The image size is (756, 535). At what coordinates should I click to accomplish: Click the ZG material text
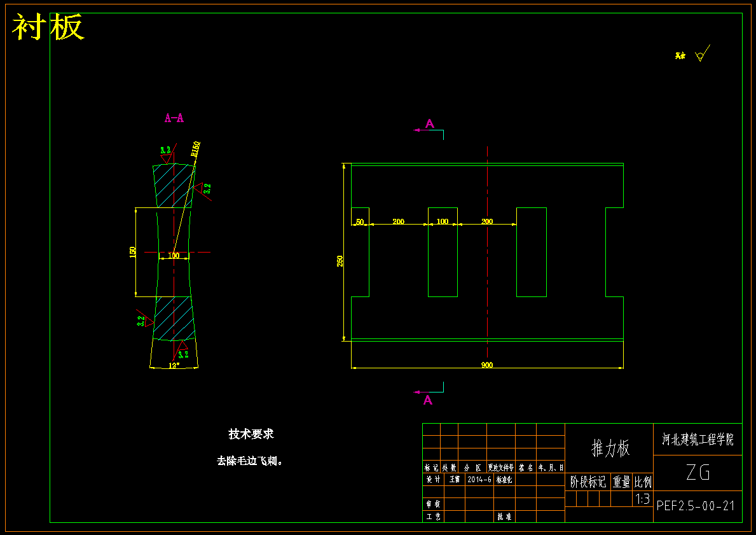pyautogui.click(x=698, y=473)
